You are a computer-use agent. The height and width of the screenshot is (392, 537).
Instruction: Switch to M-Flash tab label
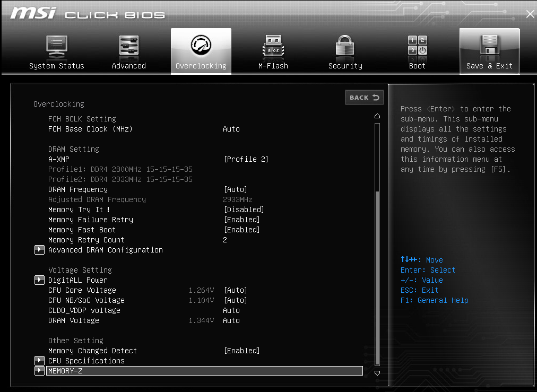pyautogui.click(x=273, y=66)
